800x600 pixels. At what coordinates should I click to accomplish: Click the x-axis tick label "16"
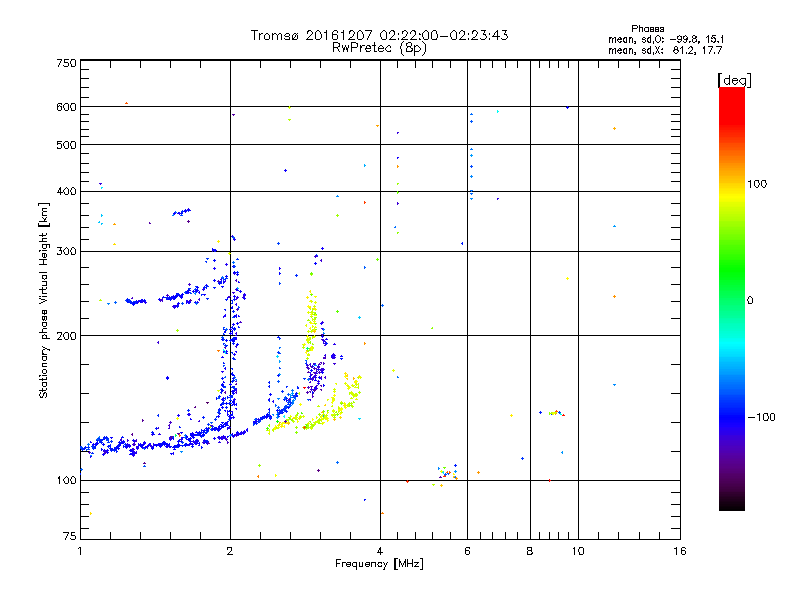click(680, 551)
